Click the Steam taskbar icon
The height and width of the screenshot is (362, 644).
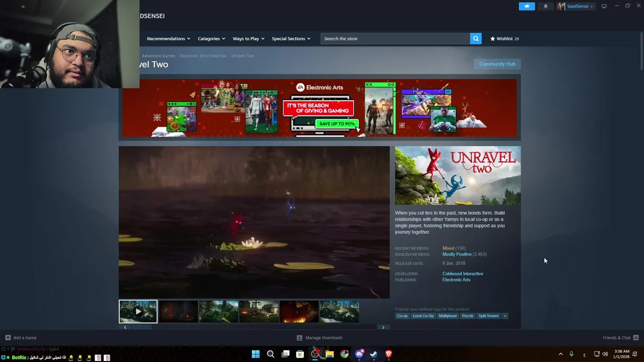click(x=374, y=354)
